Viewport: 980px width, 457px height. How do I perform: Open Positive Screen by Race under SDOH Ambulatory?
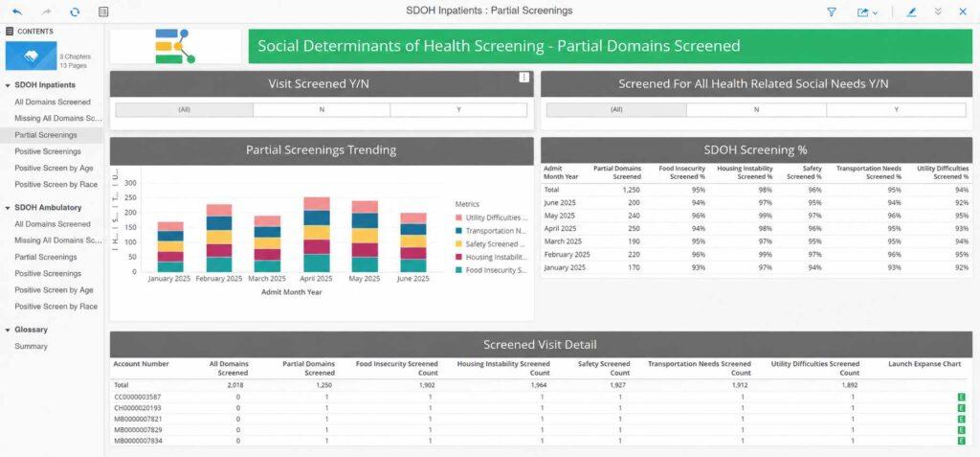click(56, 307)
